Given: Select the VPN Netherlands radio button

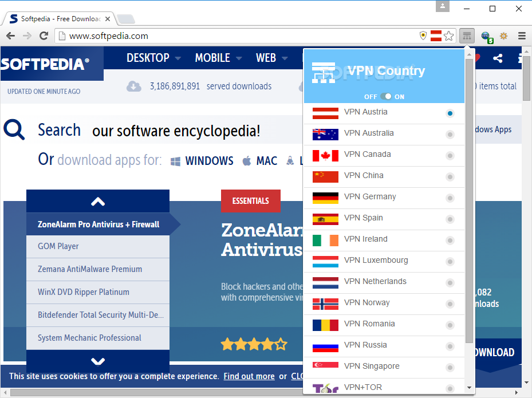Looking at the screenshot, I should click(x=450, y=283).
